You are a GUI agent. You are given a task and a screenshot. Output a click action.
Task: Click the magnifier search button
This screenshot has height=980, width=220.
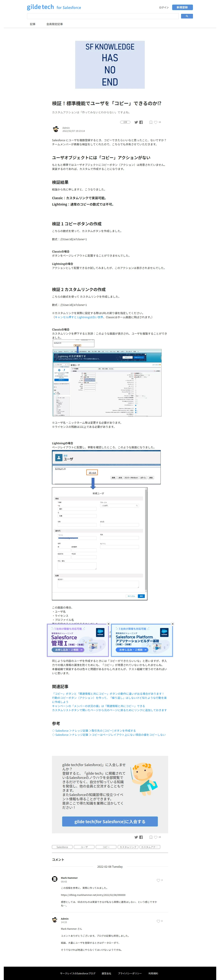187,16
